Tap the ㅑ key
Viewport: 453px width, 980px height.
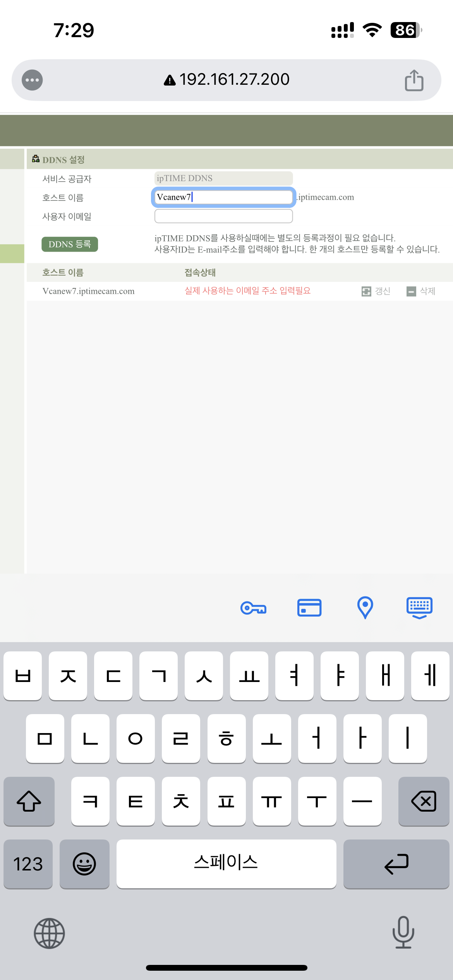340,676
